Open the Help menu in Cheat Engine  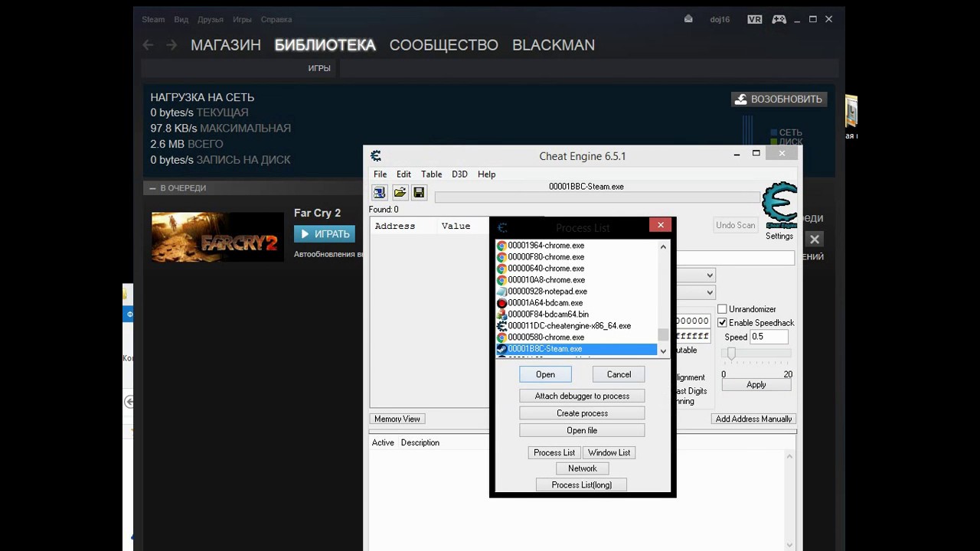coord(486,174)
